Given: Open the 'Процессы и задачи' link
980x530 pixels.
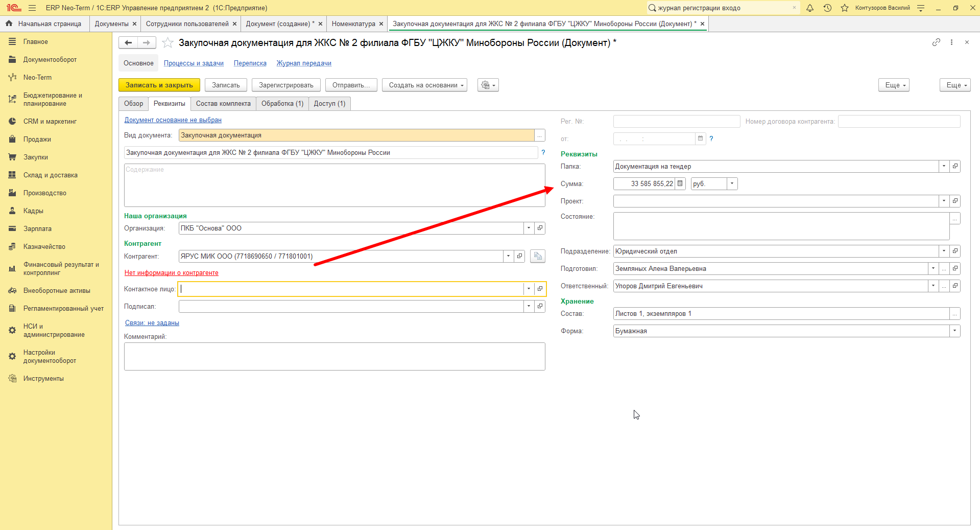Looking at the screenshot, I should pos(194,63).
